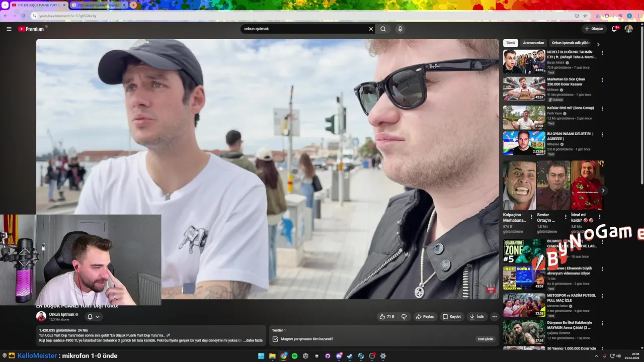This screenshot has width=644, height=362.
Task: Open Windows Start menu
Action: pos(261,356)
